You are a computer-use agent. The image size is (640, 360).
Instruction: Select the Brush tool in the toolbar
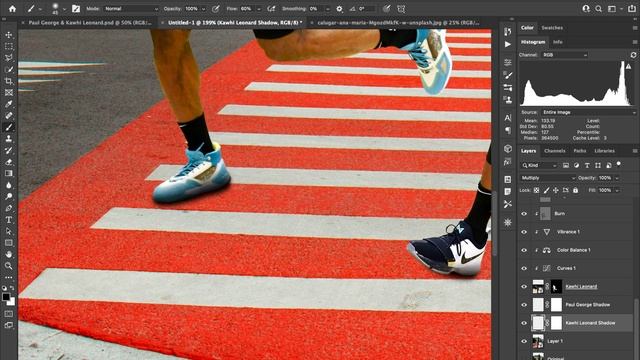point(9,127)
